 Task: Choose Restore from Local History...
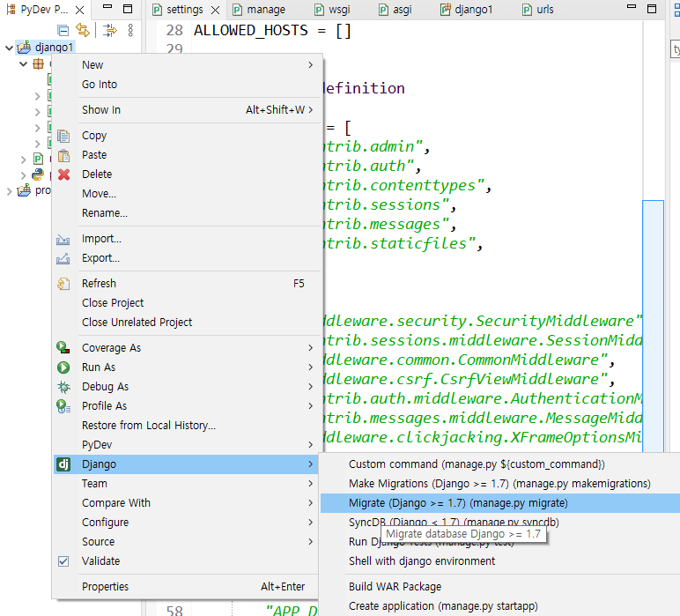(188, 426)
